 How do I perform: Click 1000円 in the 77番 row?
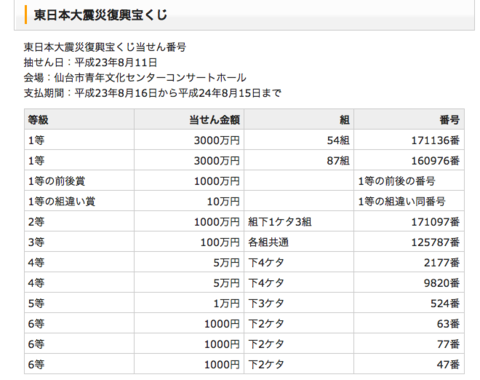coord(222,344)
